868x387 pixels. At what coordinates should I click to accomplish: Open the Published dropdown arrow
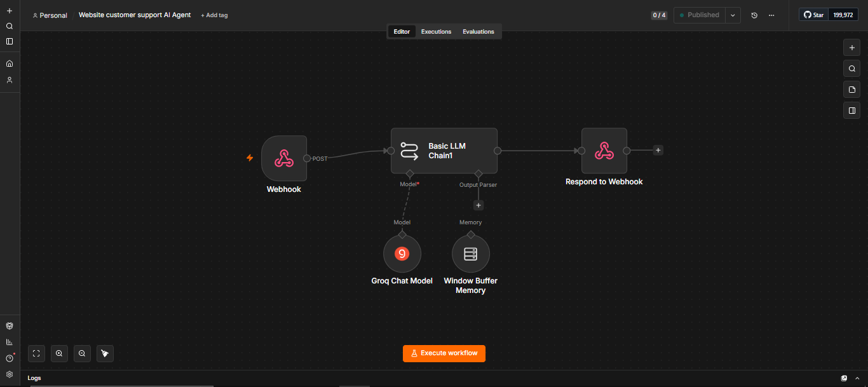(733, 15)
